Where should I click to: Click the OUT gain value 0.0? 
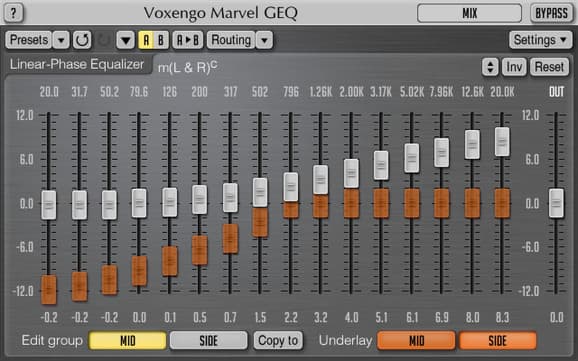556,317
